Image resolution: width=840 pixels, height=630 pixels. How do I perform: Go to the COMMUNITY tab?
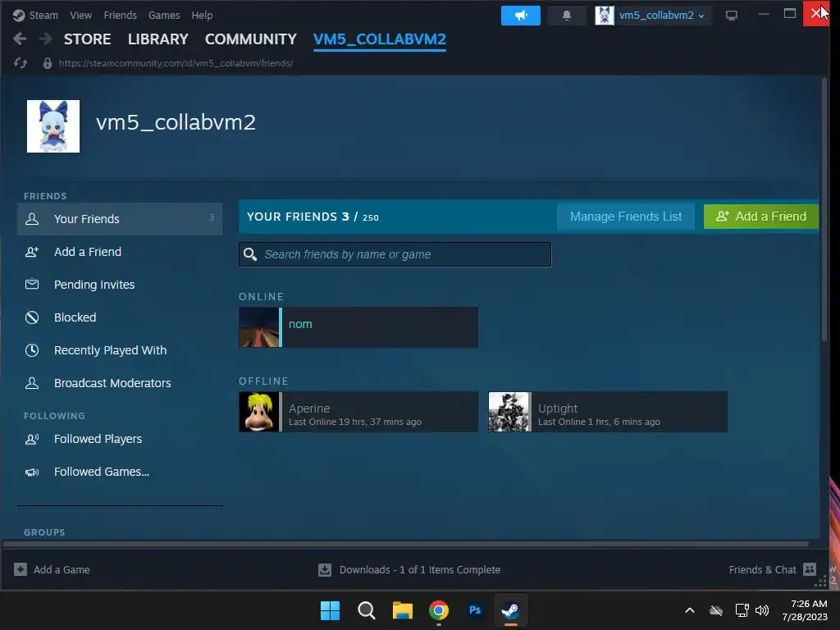pyautogui.click(x=251, y=39)
